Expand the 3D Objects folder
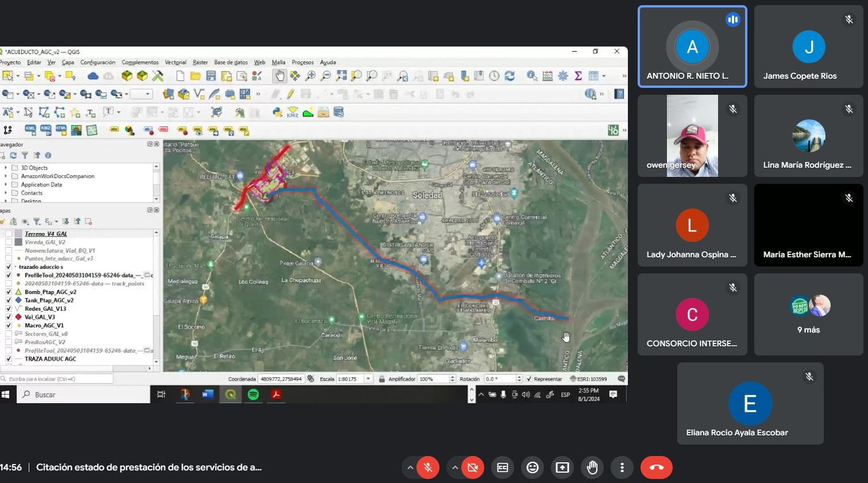Screen dimensions: 868x483 click(6, 168)
